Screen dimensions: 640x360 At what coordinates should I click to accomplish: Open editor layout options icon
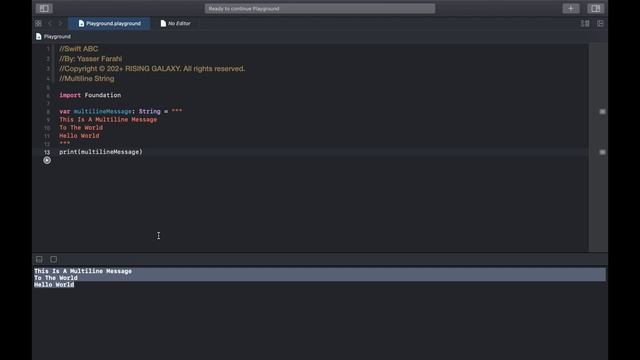[585, 23]
